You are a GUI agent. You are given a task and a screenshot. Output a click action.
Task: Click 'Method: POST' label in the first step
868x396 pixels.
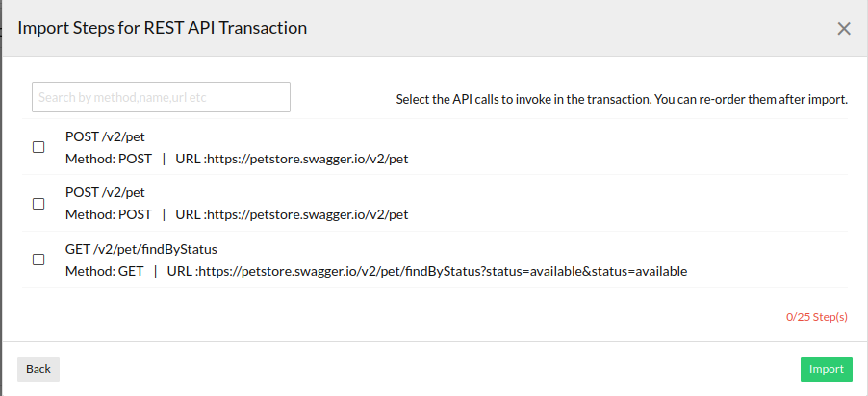point(109,159)
